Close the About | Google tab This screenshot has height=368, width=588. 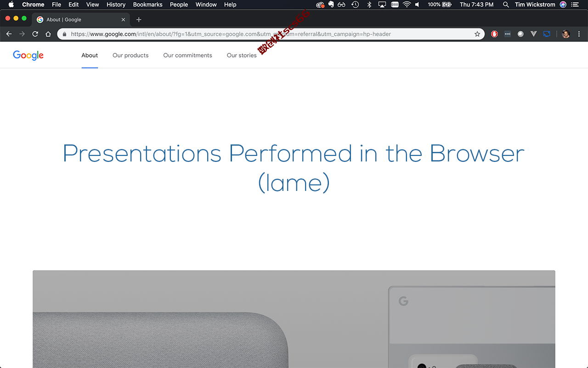click(123, 20)
